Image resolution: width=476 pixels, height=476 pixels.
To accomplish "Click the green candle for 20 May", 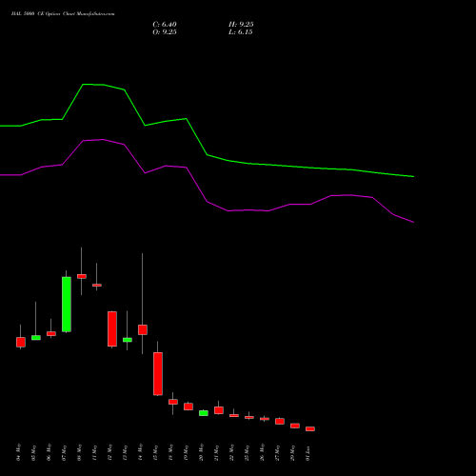I will (204, 413).
